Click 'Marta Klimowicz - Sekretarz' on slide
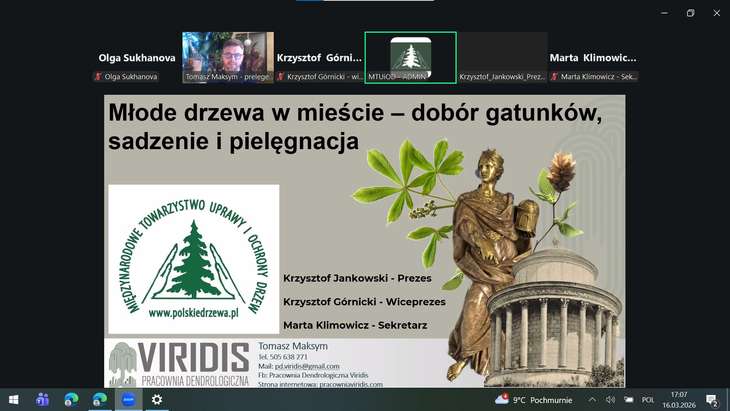 (355, 325)
